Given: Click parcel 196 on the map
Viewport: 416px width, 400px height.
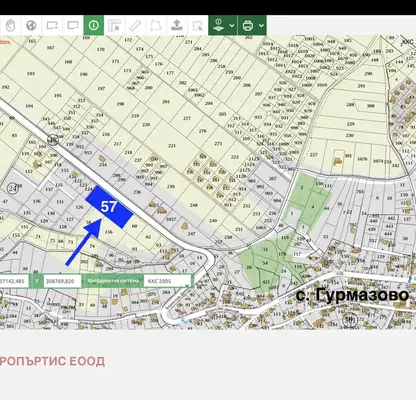Looking at the screenshot, I should pyautogui.click(x=83, y=74).
